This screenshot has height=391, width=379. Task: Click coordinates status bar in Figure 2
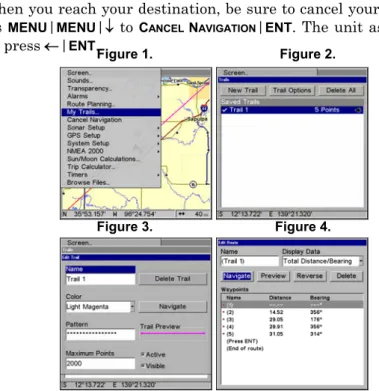point(292,214)
